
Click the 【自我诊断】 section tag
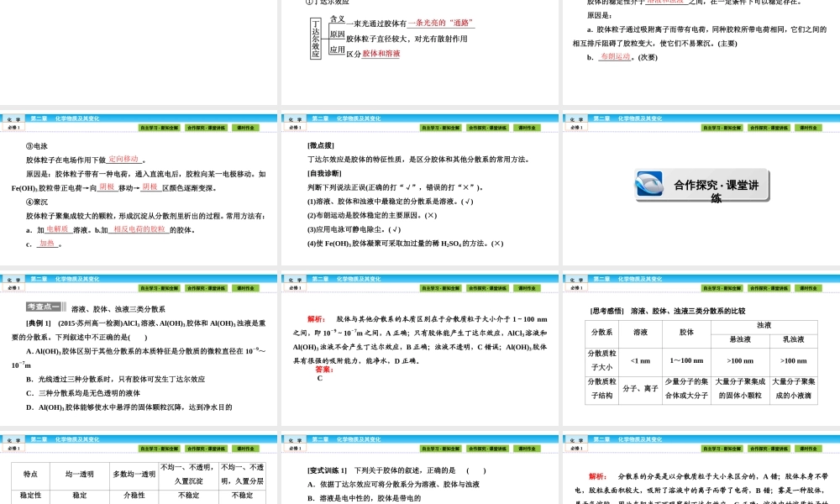pyautogui.click(x=324, y=173)
